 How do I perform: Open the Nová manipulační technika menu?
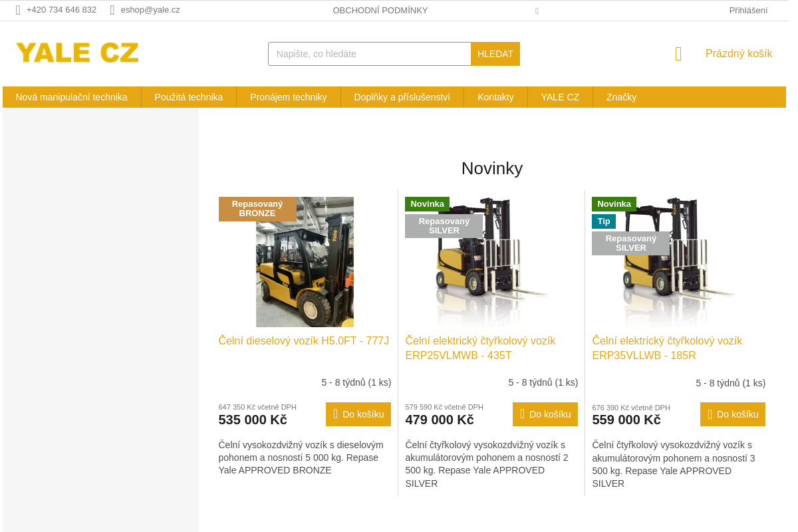pos(72,96)
